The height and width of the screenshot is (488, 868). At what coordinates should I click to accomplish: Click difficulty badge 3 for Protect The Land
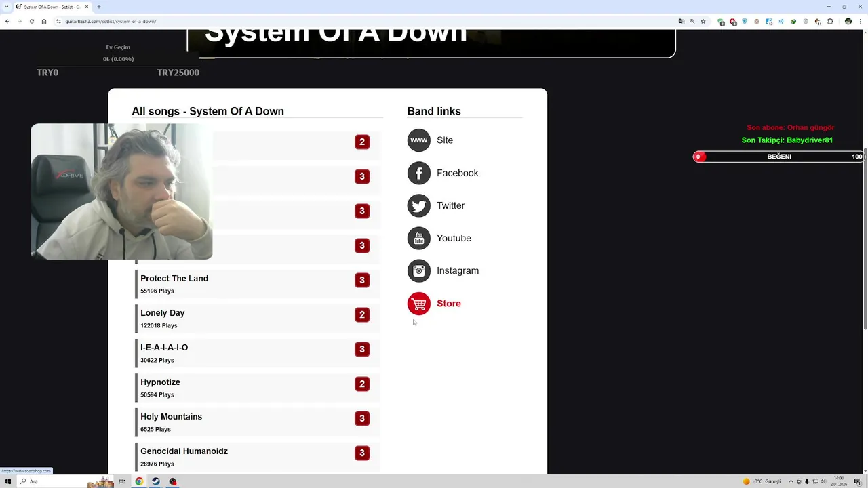tap(362, 280)
